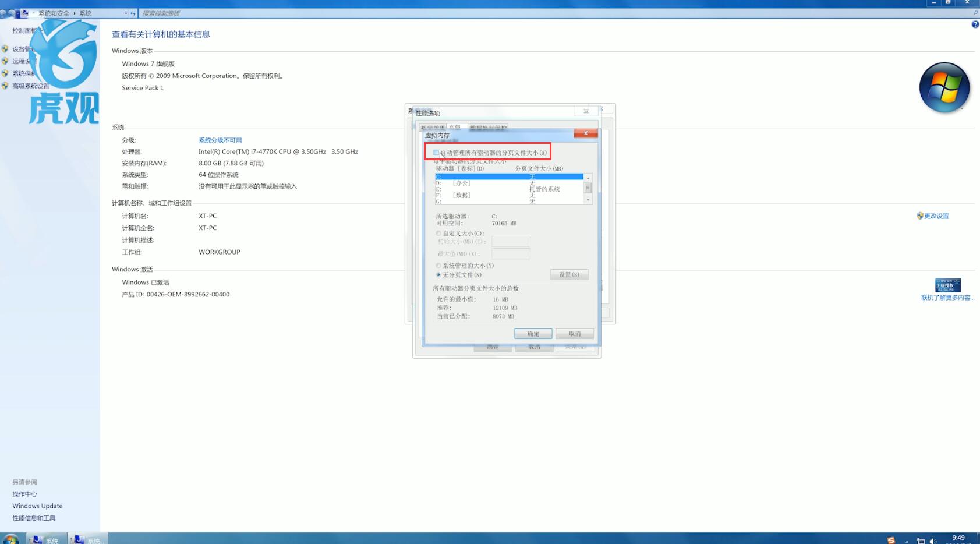Click the address bar refresh button
The height and width of the screenshot is (544, 980).
point(133,13)
